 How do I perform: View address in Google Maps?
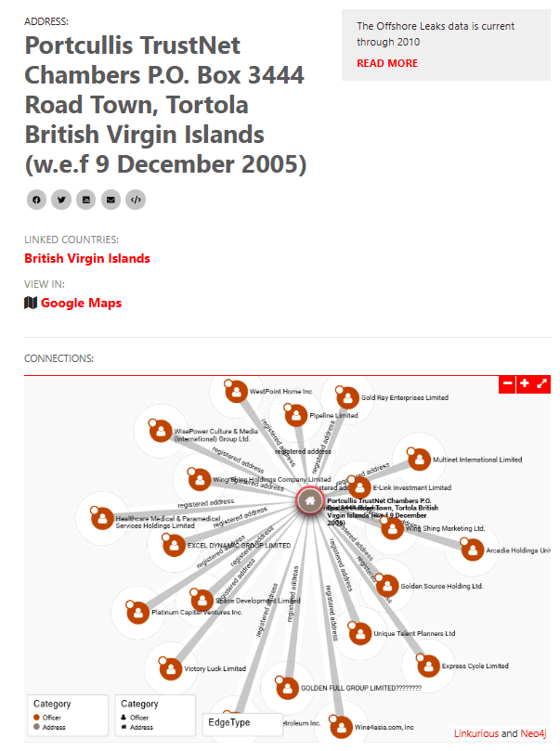pyautogui.click(x=80, y=303)
